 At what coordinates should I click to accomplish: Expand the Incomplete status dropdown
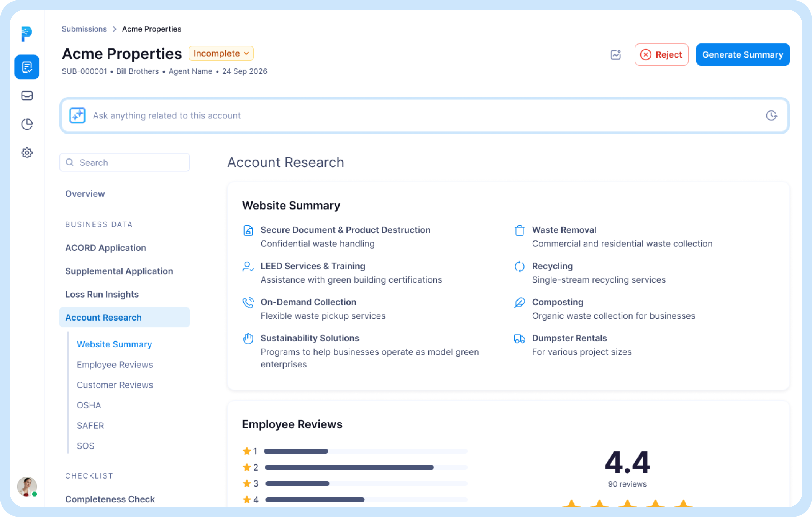coord(221,53)
